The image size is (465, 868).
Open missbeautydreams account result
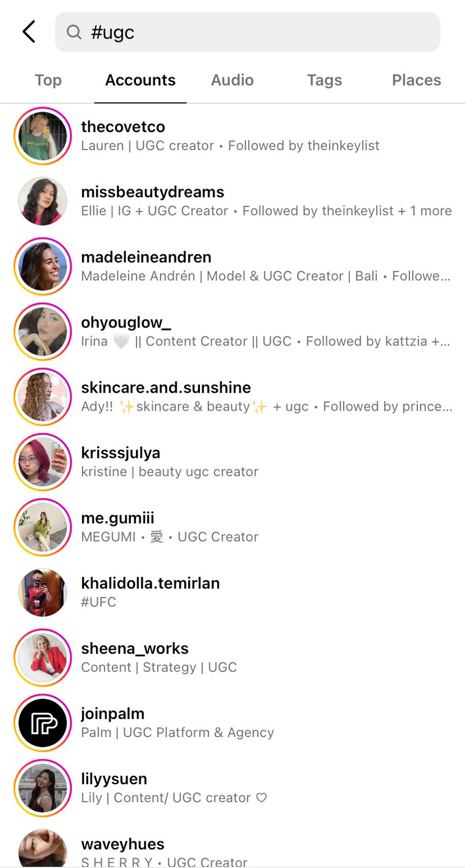(x=233, y=201)
